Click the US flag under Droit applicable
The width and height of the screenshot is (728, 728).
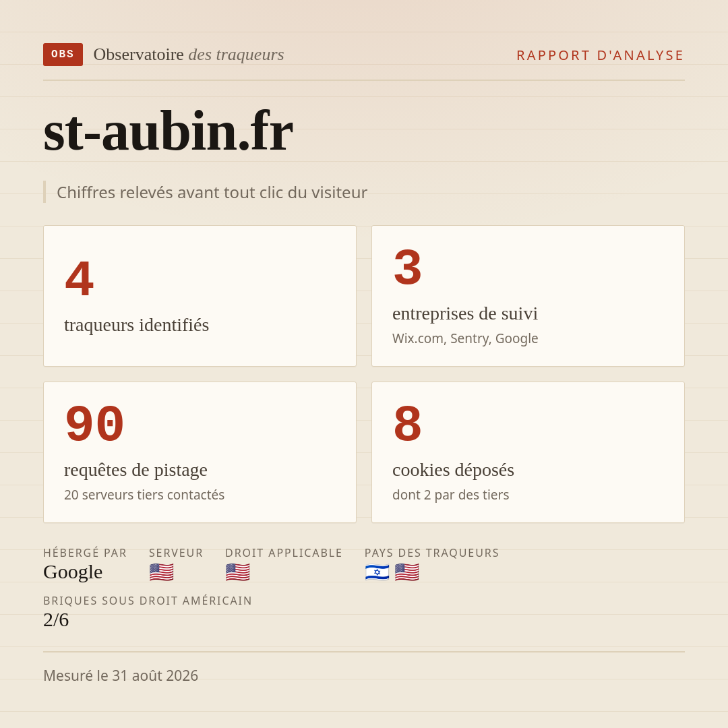tap(238, 572)
